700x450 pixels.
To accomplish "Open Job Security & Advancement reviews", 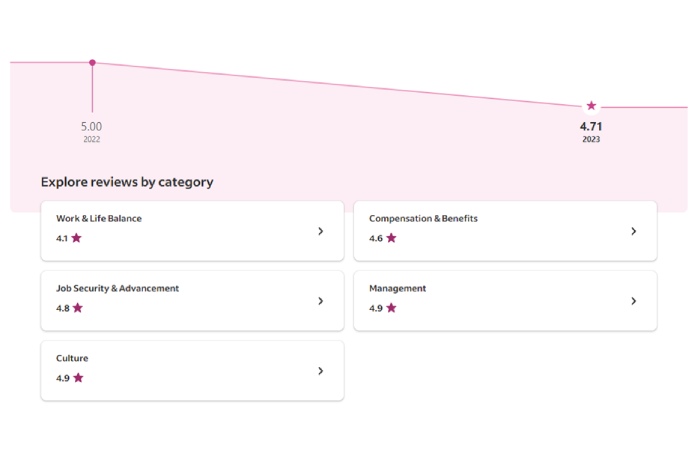I will tap(117, 288).
